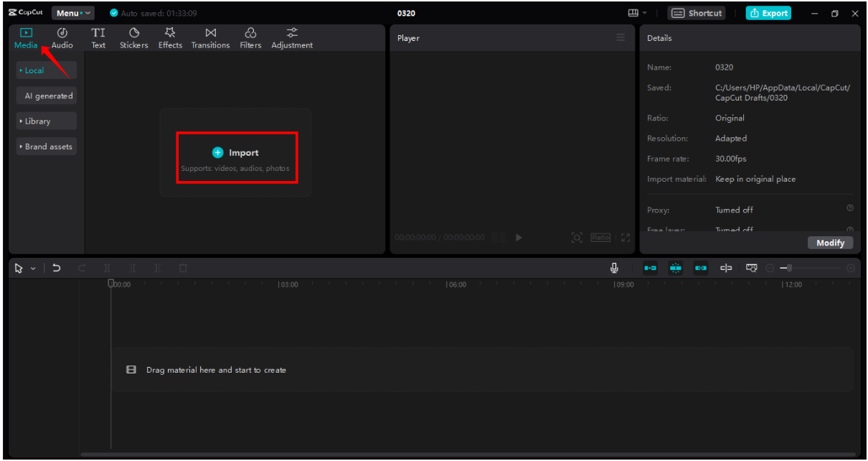The width and height of the screenshot is (868, 461).
Task: Select the pointer selection tool
Action: [x=19, y=268]
